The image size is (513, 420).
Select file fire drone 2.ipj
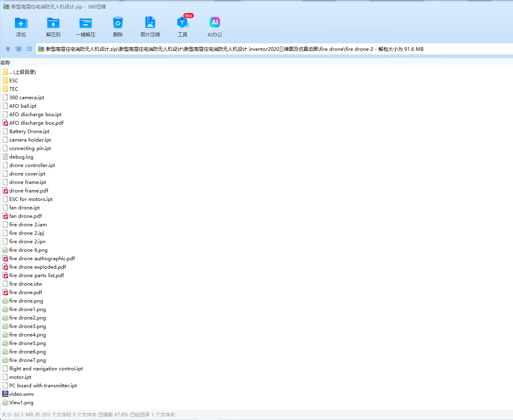[x=23, y=233]
